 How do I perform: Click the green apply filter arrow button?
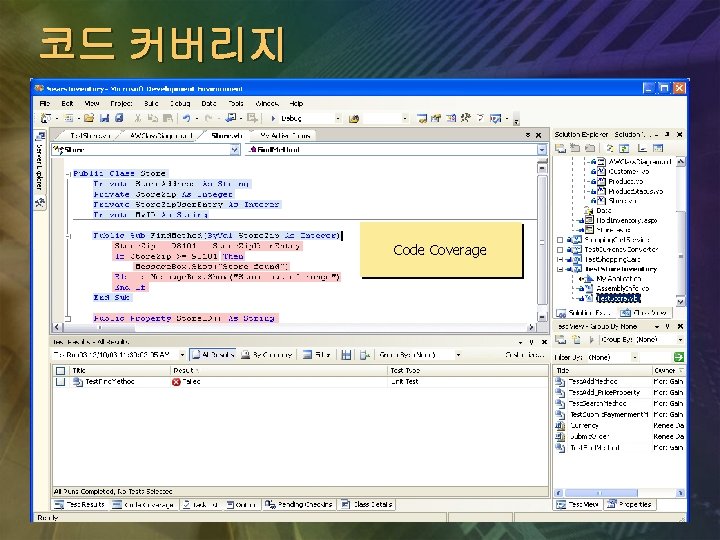tap(679, 357)
